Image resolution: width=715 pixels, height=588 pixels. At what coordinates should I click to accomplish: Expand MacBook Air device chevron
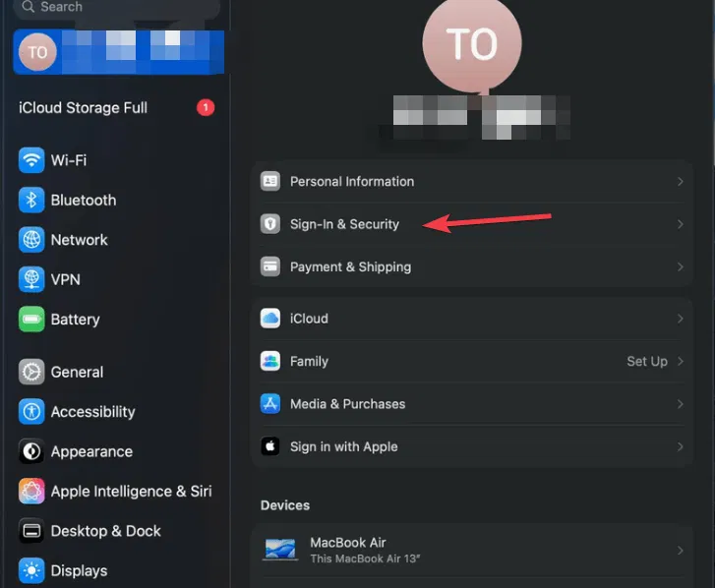[x=681, y=551]
